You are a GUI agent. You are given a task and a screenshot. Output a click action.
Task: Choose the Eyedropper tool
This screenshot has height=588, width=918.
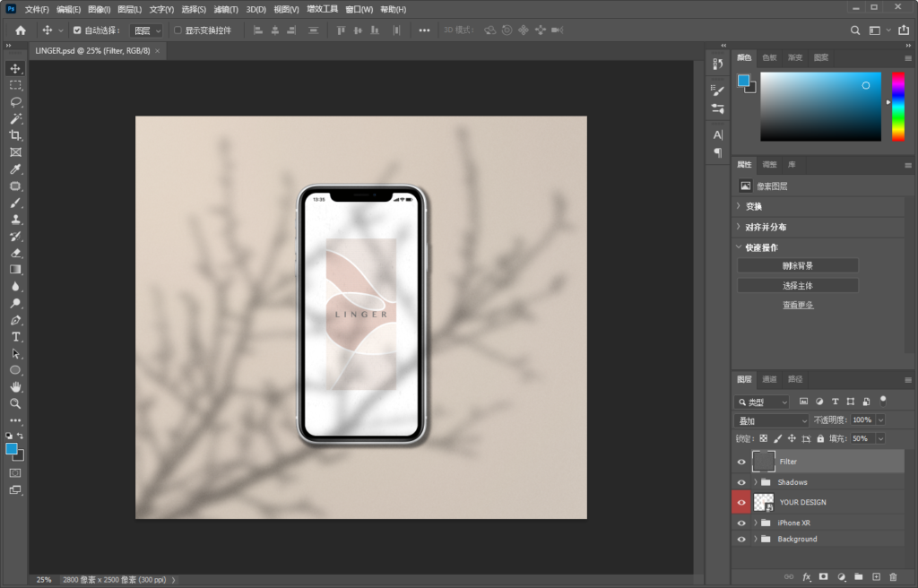(15, 169)
